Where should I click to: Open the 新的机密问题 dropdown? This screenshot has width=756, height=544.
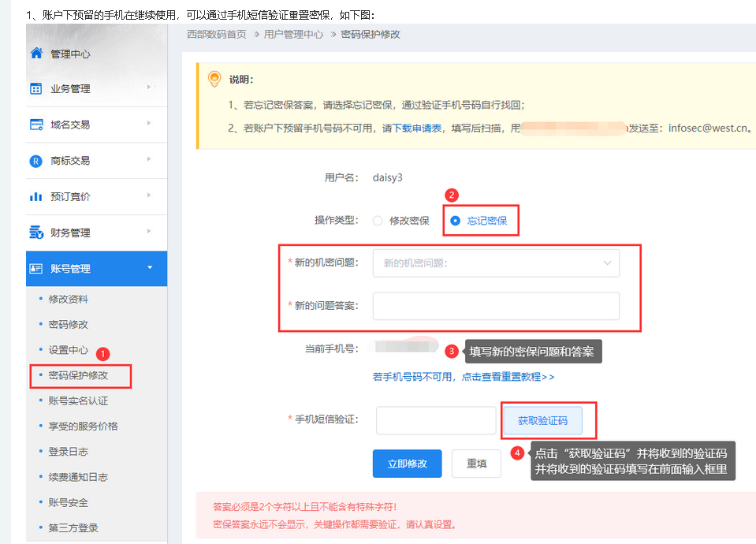[496, 263]
